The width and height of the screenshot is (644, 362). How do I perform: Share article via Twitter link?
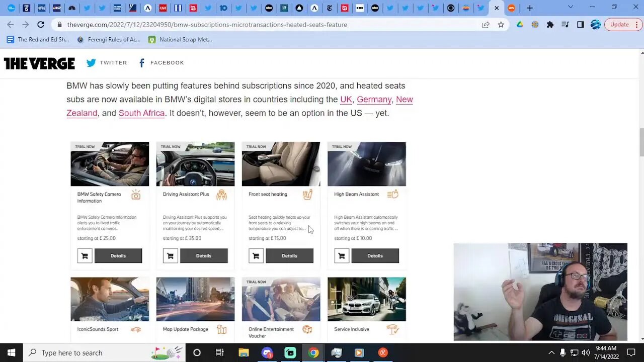click(x=107, y=63)
